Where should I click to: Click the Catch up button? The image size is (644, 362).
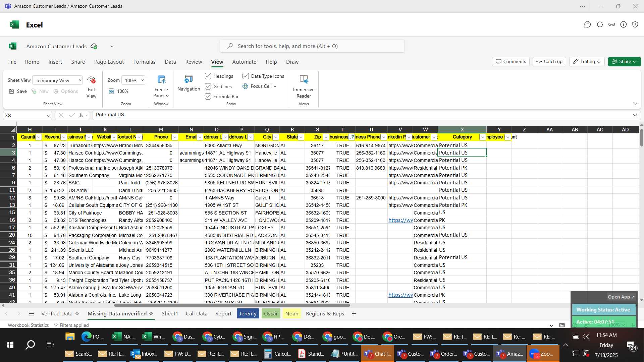(549, 61)
